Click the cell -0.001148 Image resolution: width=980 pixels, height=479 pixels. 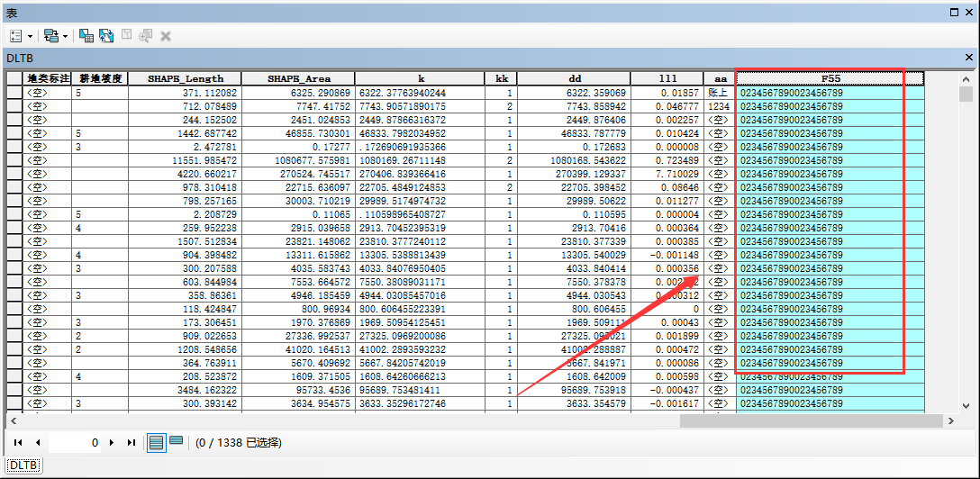668,255
